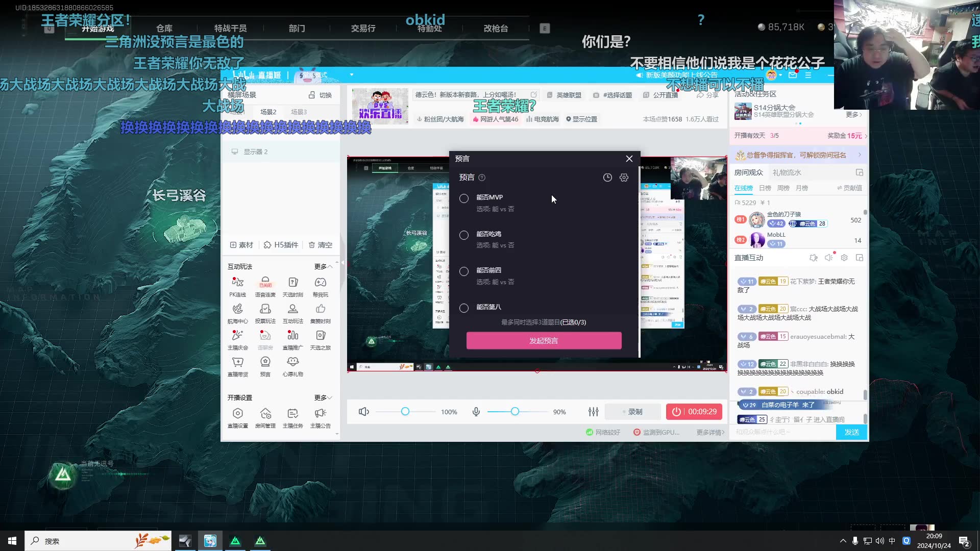Stop the stream via red timer button
980x551 pixels.
pyautogui.click(x=694, y=412)
